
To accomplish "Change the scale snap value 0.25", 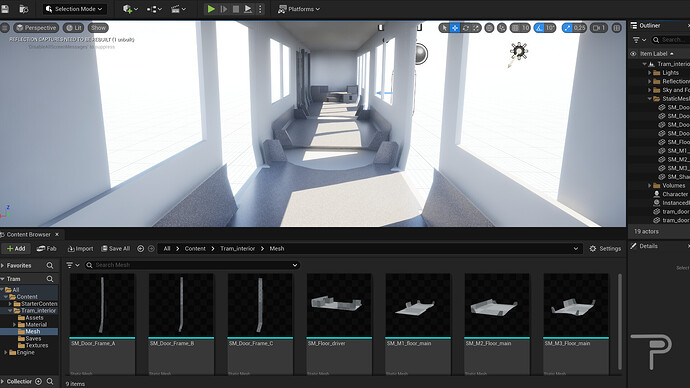I will pos(580,28).
